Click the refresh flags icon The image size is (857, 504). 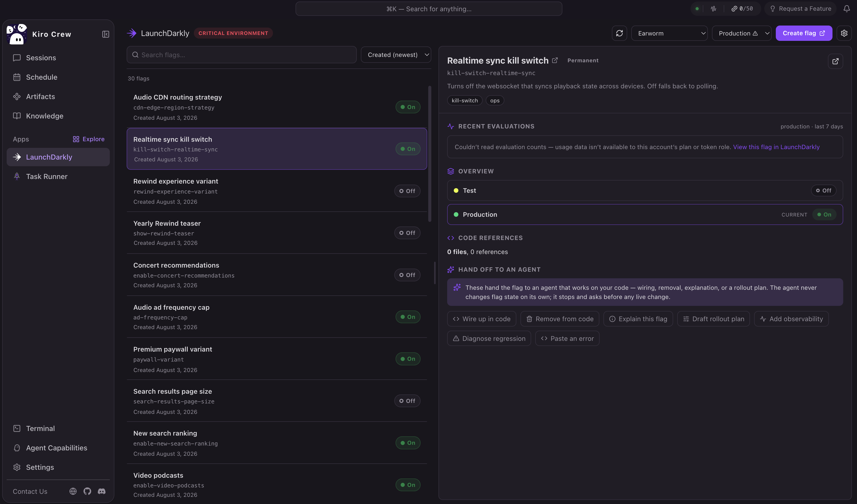coord(619,33)
